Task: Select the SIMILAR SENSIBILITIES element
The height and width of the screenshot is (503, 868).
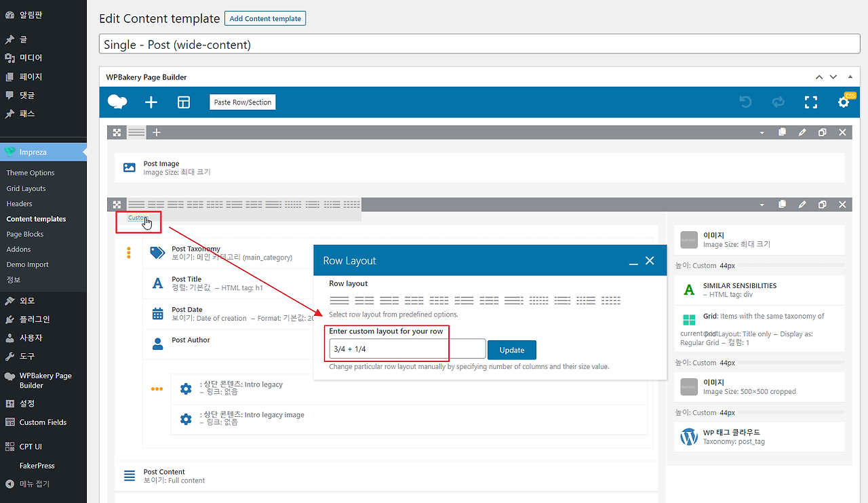Action: click(759, 290)
